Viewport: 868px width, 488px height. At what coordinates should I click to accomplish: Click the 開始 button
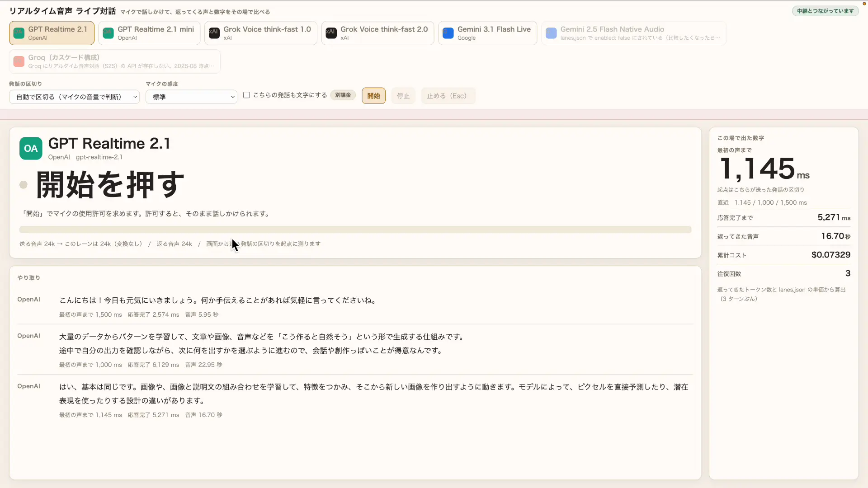tap(373, 96)
